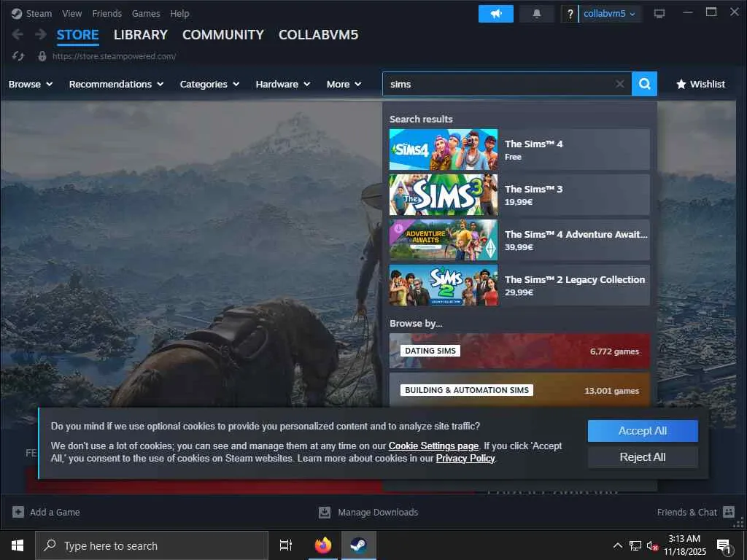Screen dimensions: 747x560
Task: Click the announcements megaphone button
Action: coord(496,14)
